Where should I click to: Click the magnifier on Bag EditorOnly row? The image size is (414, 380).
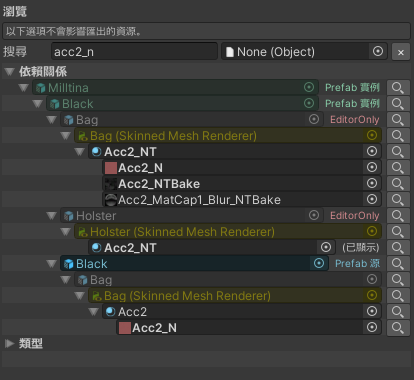click(x=398, y=120)
